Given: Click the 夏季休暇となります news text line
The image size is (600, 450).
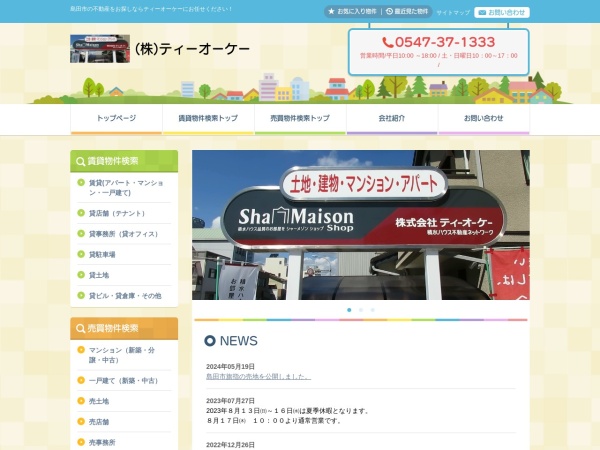Looking at the screenshot, I should click(288, 411).
